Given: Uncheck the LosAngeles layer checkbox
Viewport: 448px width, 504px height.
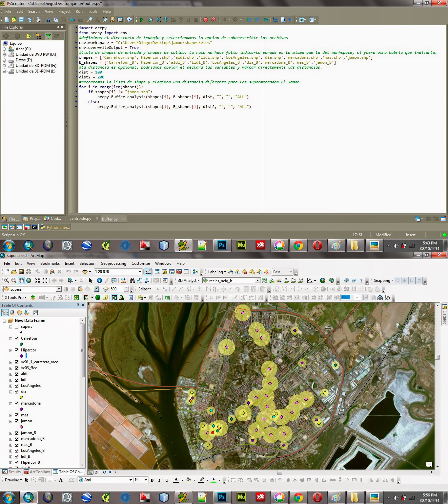Looking at the screenshot, I should point(17,386).
